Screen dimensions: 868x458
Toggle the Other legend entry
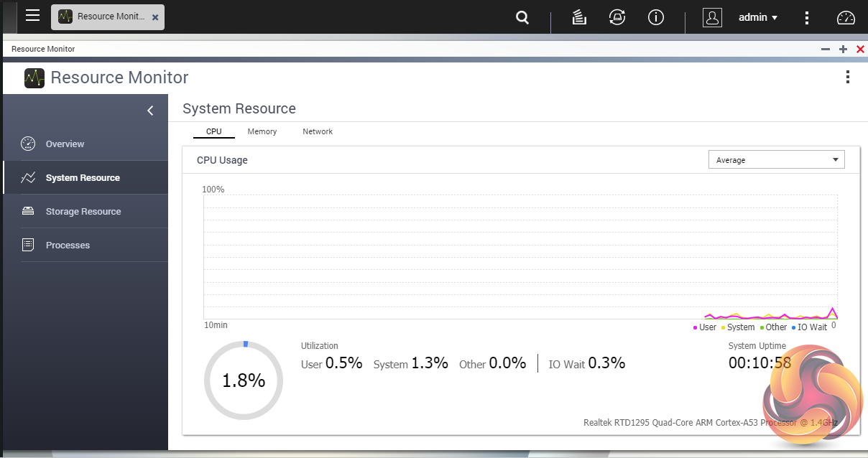[x=774, y=327]
